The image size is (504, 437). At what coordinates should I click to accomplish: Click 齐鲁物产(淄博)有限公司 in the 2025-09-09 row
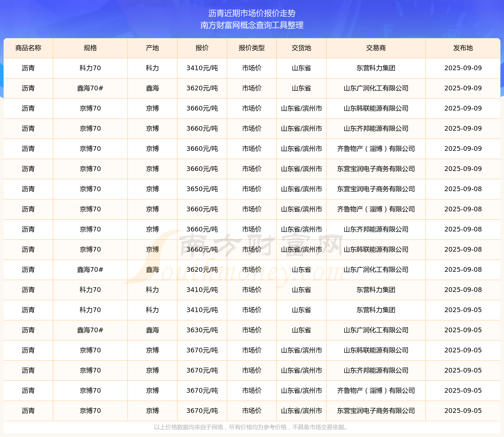pos(376,149)
